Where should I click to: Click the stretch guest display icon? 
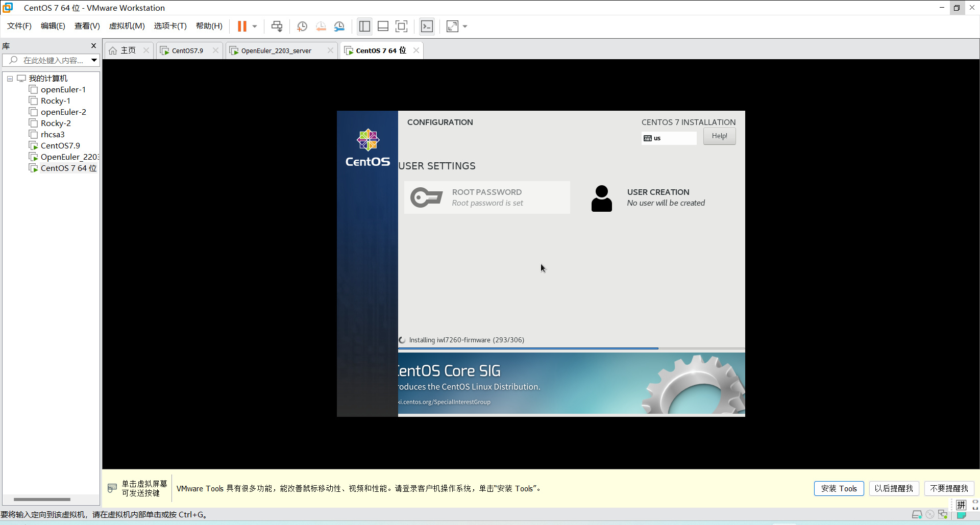[452, 26]
